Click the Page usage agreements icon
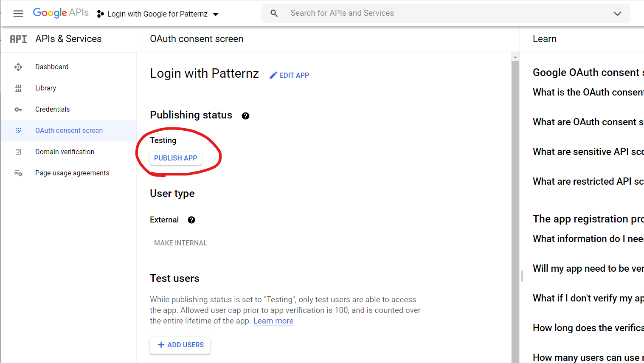The image size is (644, 363). (18, 173)
